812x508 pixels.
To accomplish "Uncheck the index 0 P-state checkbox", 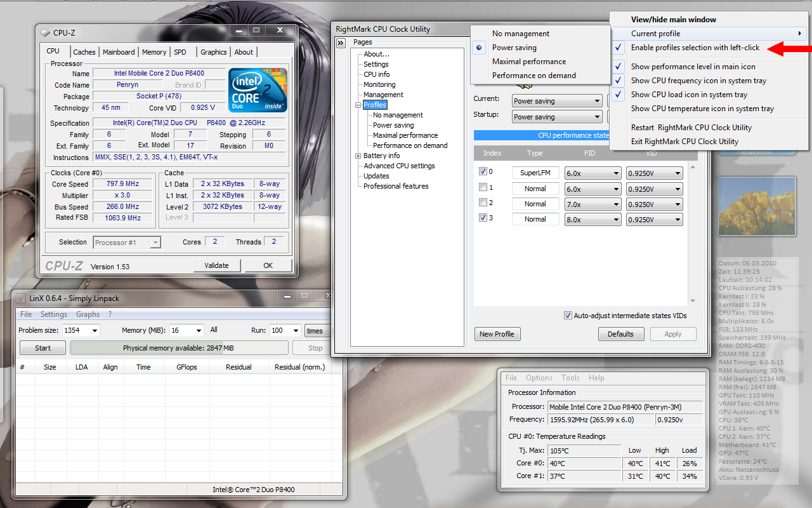I will (x=483, y=171).
